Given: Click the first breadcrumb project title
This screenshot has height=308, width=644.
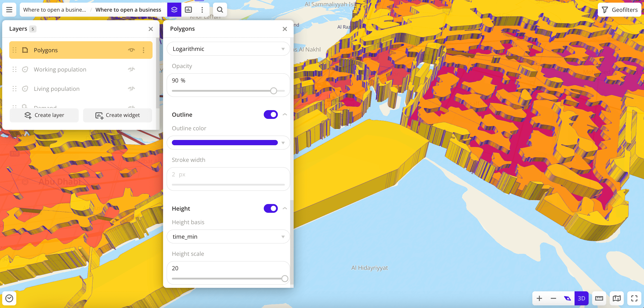Looking at the screenshot, I should 55,10.
